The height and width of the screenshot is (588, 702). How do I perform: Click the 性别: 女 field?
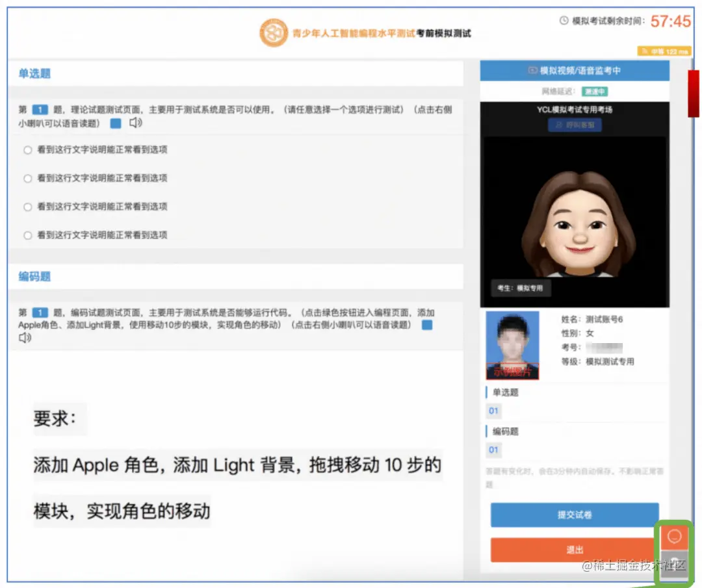[578, 333]
